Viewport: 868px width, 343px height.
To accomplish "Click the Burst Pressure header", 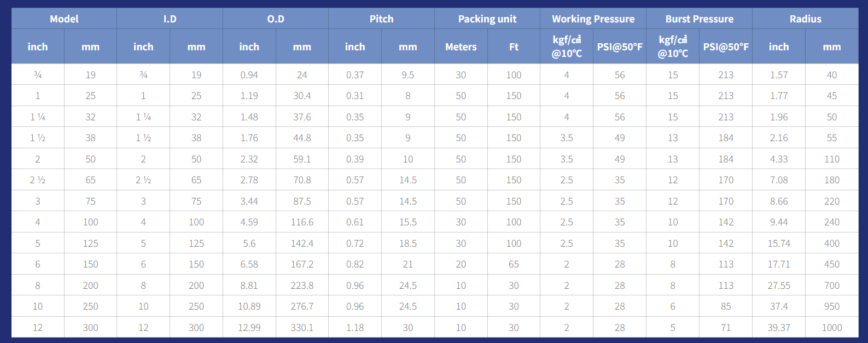I will [700, 19].
